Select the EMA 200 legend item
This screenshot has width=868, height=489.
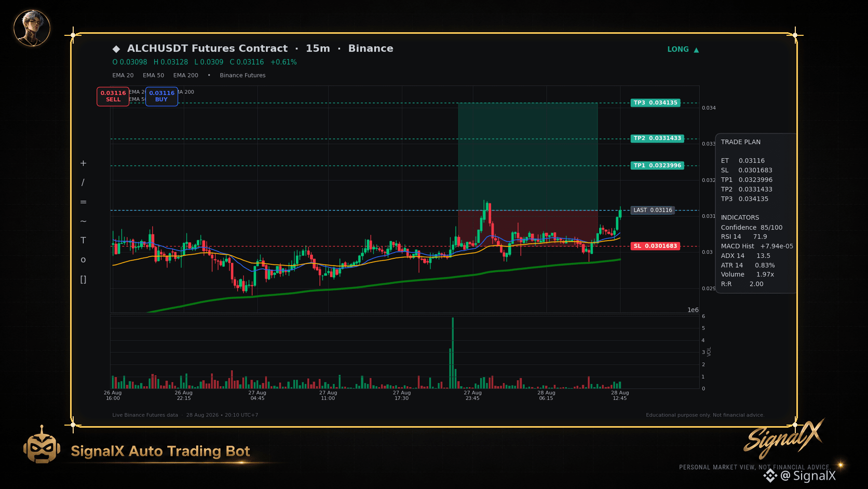coord(186,75)
